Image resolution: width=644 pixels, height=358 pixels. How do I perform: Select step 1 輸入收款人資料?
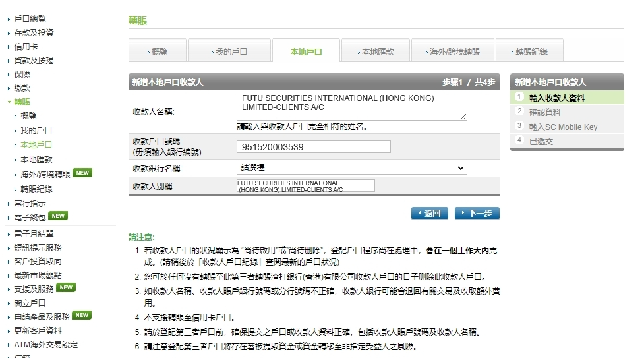[x=567, y=98]
